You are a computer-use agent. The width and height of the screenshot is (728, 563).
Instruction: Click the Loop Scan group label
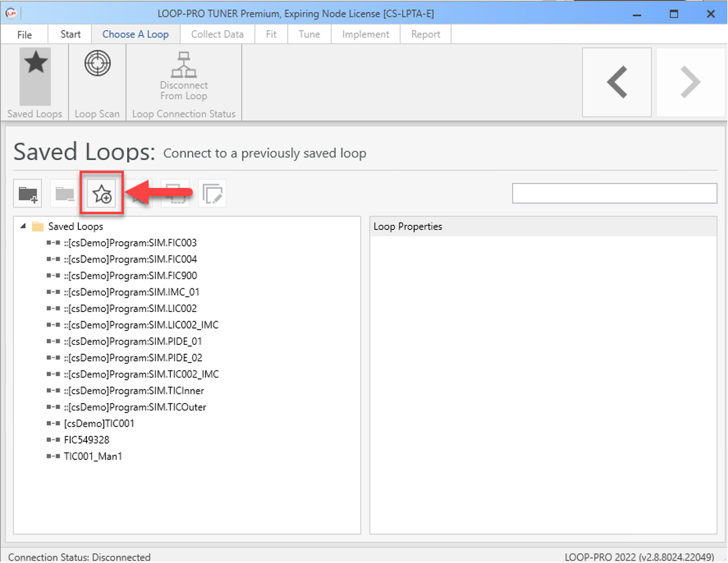[97, 114]
